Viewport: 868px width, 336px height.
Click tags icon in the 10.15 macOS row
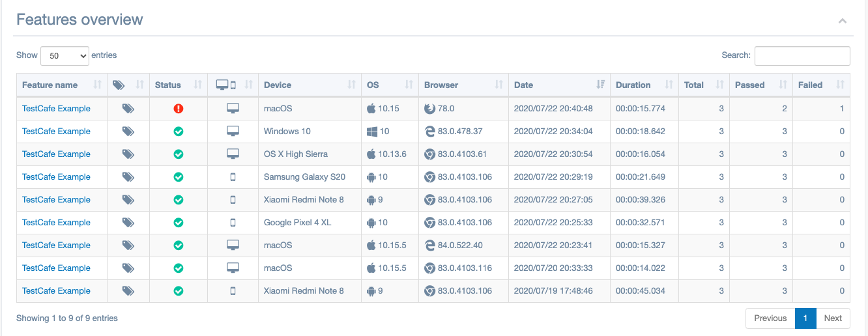128,109
